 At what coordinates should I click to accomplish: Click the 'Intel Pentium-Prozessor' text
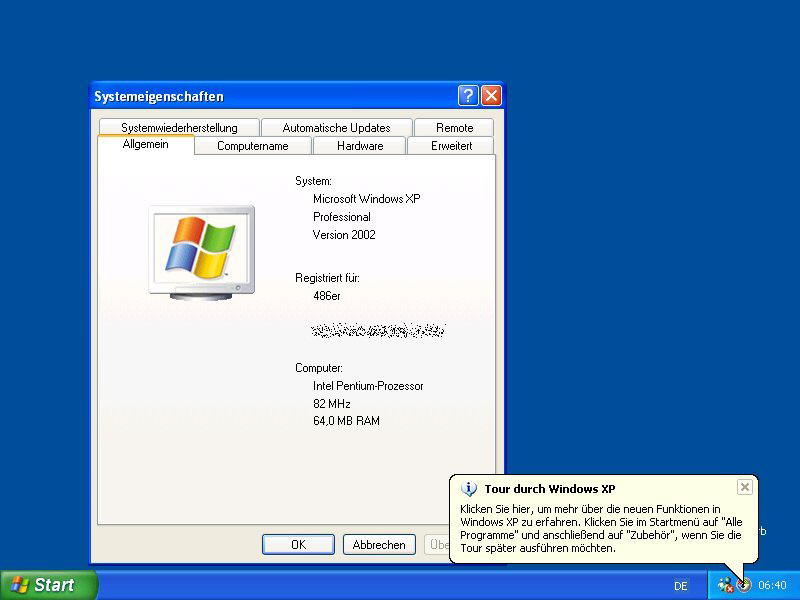tap(368, 386)
